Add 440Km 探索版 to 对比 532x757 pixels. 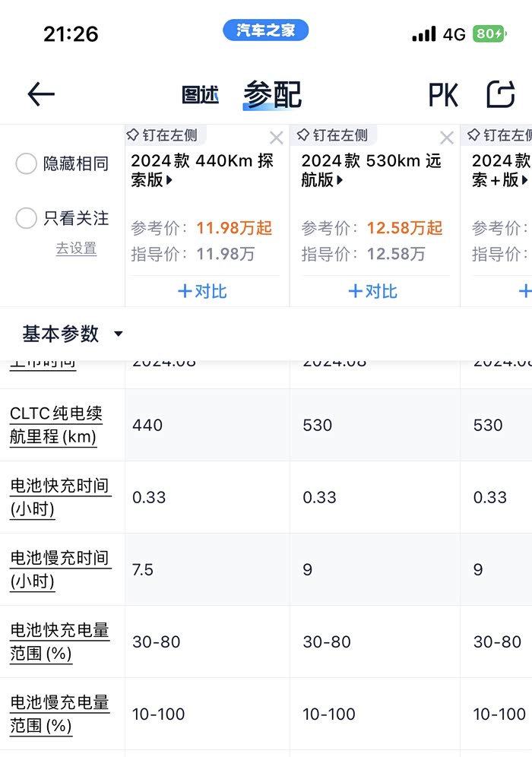pyautogui.click(x=201, y=291)
